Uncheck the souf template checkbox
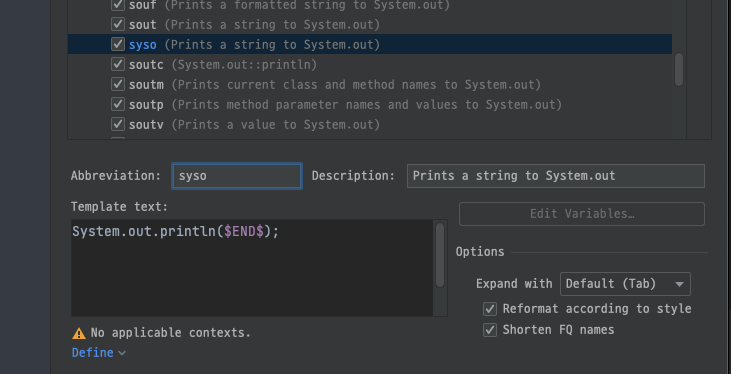731x374 pixels. click(x=118, y=5)
